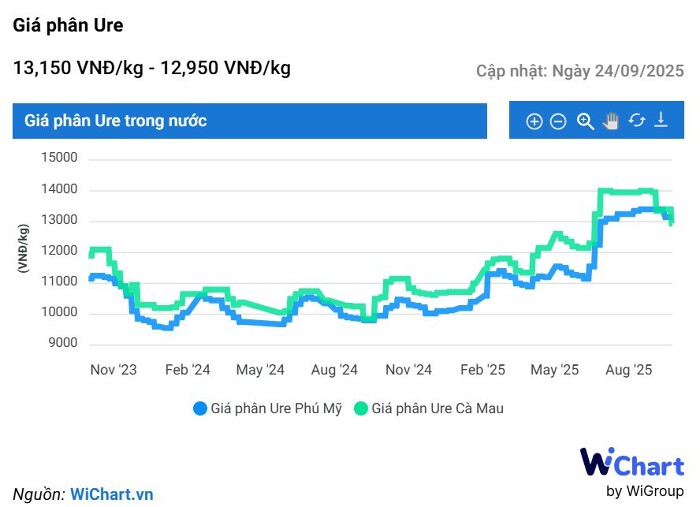Click the 'Giá phân Ure' page title
Image resolution: width=700 pixels, height=507 pixels.
pos(68,25)
